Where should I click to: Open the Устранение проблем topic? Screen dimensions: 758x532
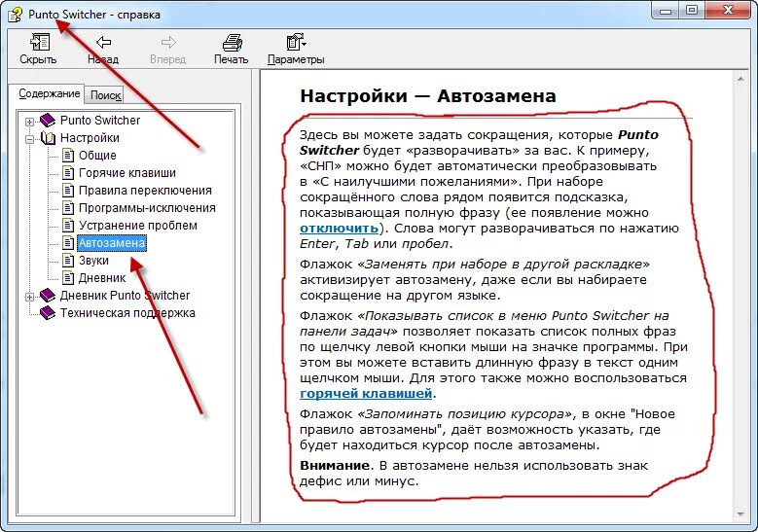138,226
